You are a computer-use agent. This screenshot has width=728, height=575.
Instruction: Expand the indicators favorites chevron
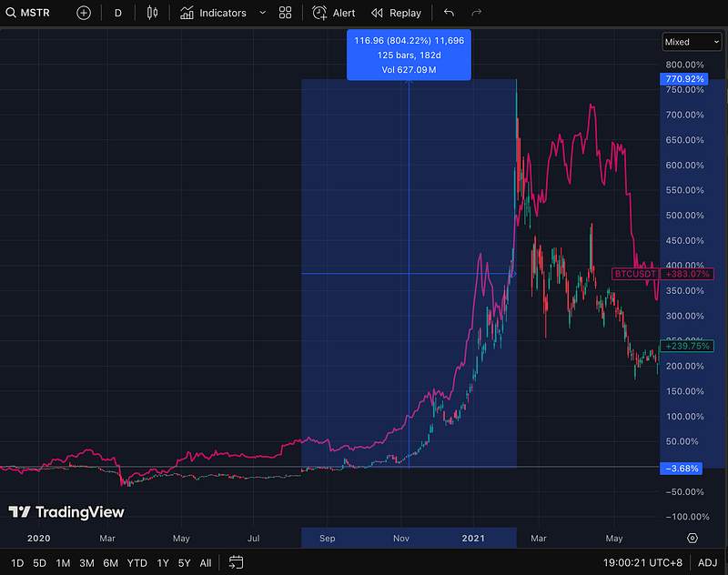click(x=263, y=13)
